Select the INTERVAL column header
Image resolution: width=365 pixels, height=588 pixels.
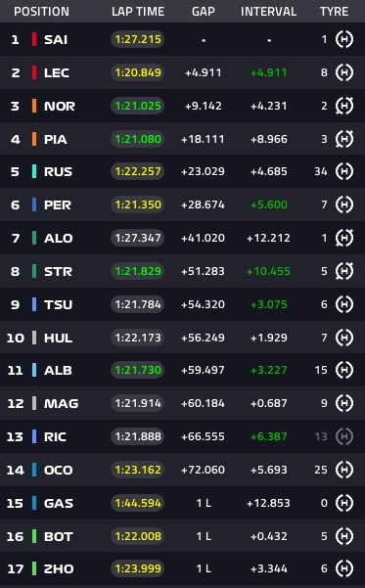tap(268, 12)
